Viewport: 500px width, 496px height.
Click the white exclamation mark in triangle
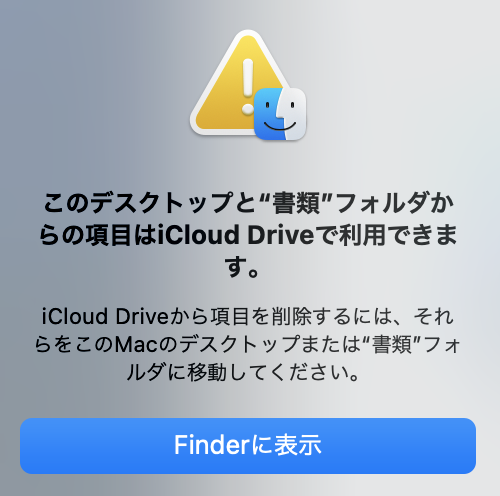tap(248, 87)
